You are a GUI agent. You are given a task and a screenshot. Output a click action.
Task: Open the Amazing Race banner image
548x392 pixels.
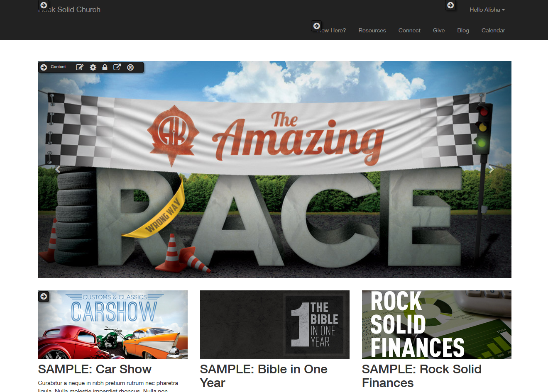tap(274, 169)
